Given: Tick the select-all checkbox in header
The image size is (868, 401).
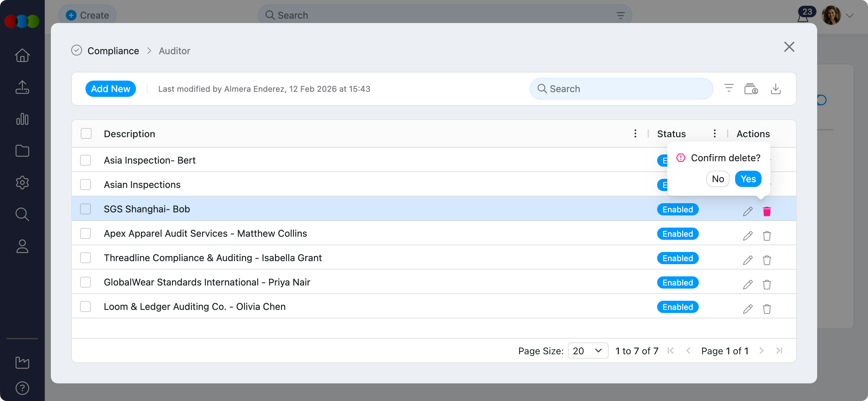Looking at the screenshot, I should (x=86, y=134).
